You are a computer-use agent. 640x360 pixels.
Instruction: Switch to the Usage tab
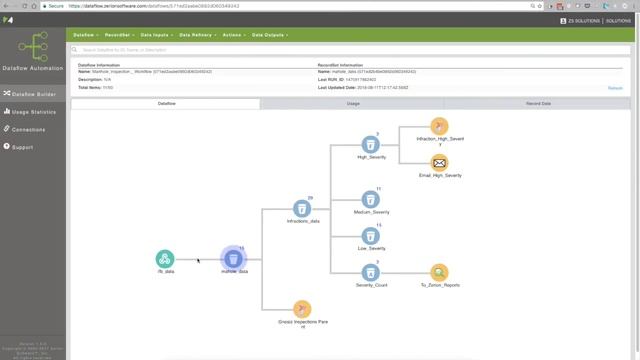pos(353,104)
